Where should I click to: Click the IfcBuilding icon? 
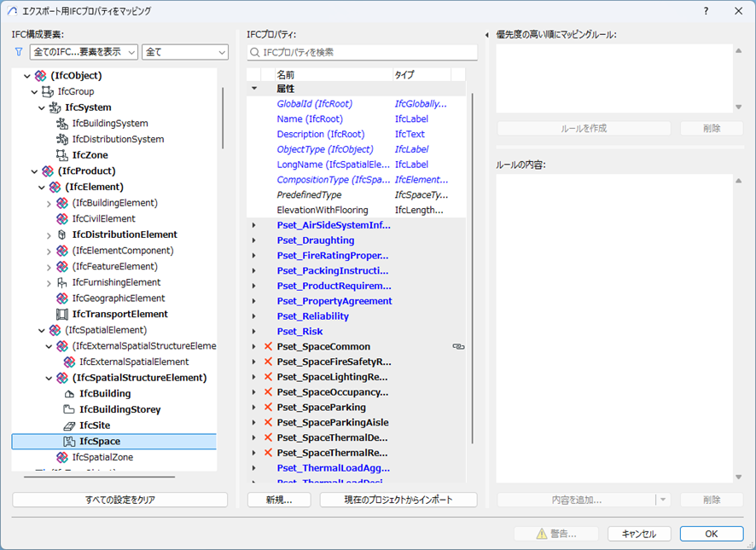(69, 393)
